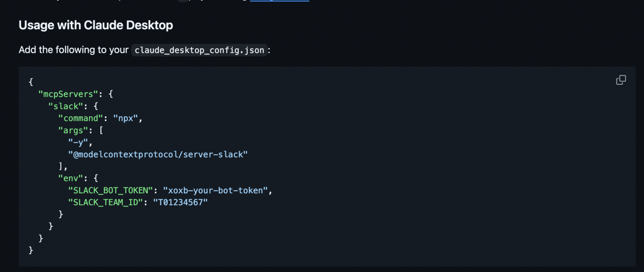Image resolution: width=644 pixels, height=272 pixels.
Task: Click the "Usage with Claude Desktop" heading
Action: click(x=96, y=25)
